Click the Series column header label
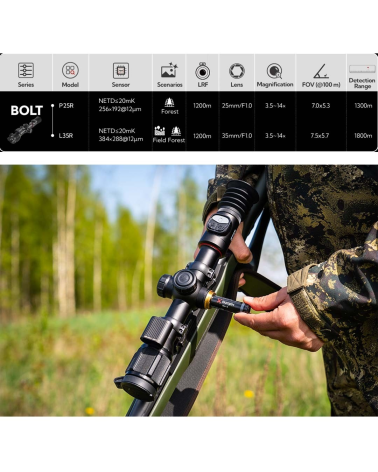The width and height of the screenshot is (378, 472). click(26, 85)
